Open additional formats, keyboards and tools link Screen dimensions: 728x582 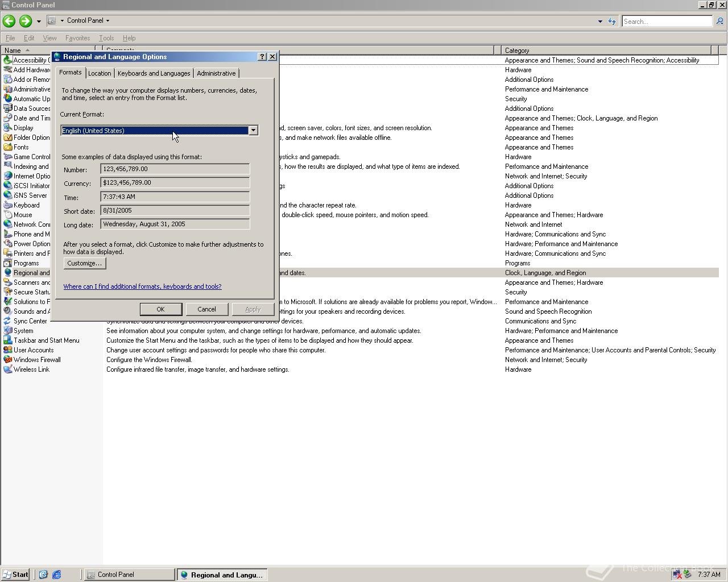click(x=142, y=286)
